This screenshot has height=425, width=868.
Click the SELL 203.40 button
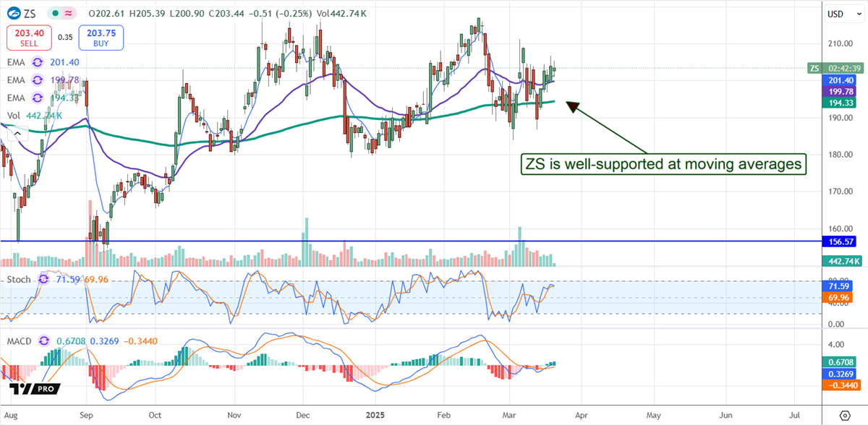tap(28, 37)
